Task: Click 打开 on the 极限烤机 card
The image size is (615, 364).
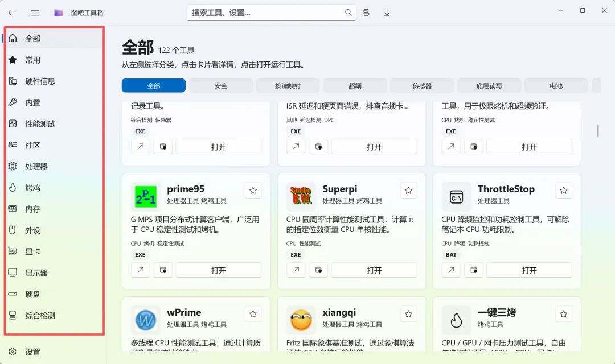Action: [529, 147]
